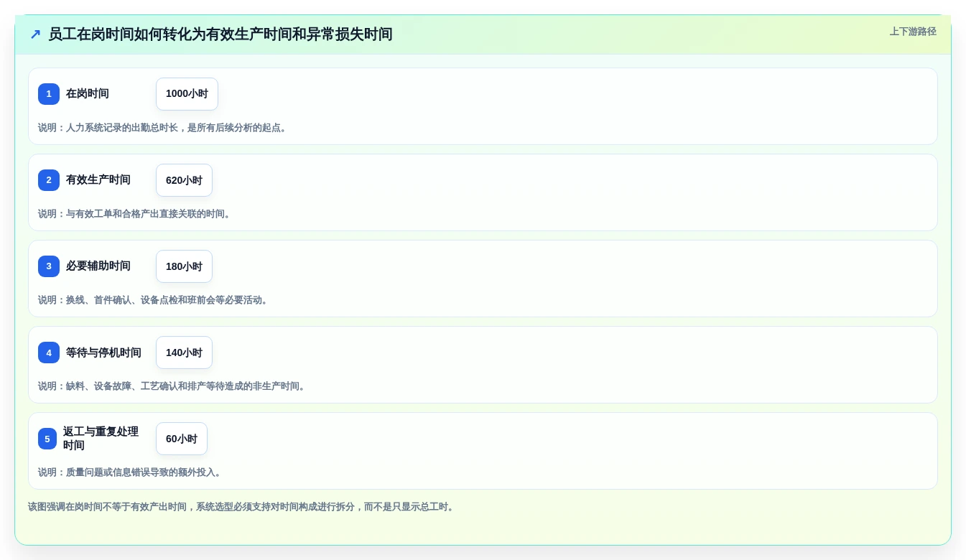
Task: Click step badge 3 for 必要辅助时间
Action: click(x=49, y=266)
